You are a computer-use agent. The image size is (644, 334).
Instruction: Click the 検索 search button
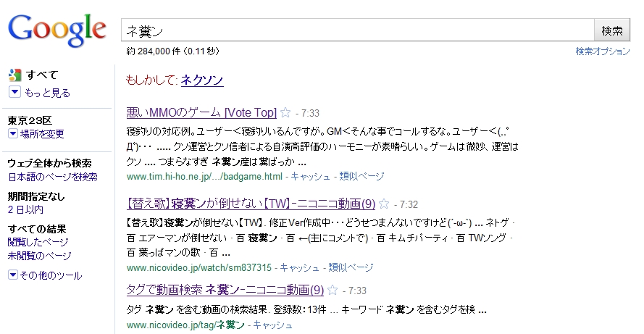pyautogui.click(x=612, y=30)
